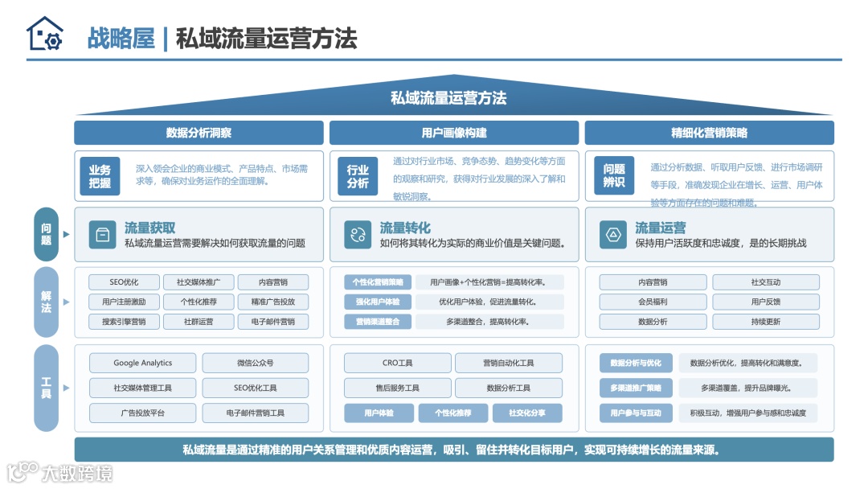Click the CRO工具 box
This screenshot has height=489, width=868.
tap(398, 363)
